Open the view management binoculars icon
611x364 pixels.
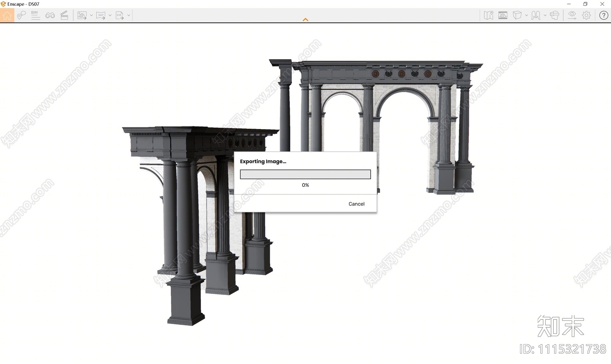pyautogui.click(x=50, y=15)
